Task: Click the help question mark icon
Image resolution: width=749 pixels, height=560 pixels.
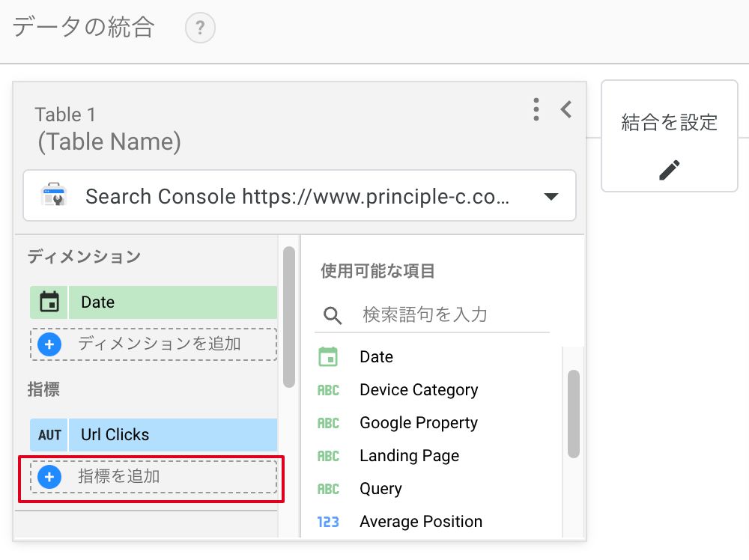Action: pyautogui.click(x=200, y=29)
